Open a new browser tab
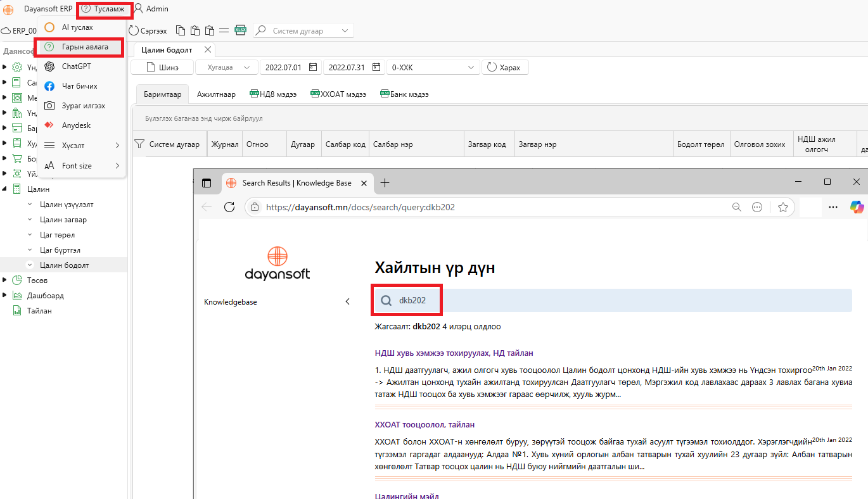Screen dimensions: 868x499 click(385, 183)
